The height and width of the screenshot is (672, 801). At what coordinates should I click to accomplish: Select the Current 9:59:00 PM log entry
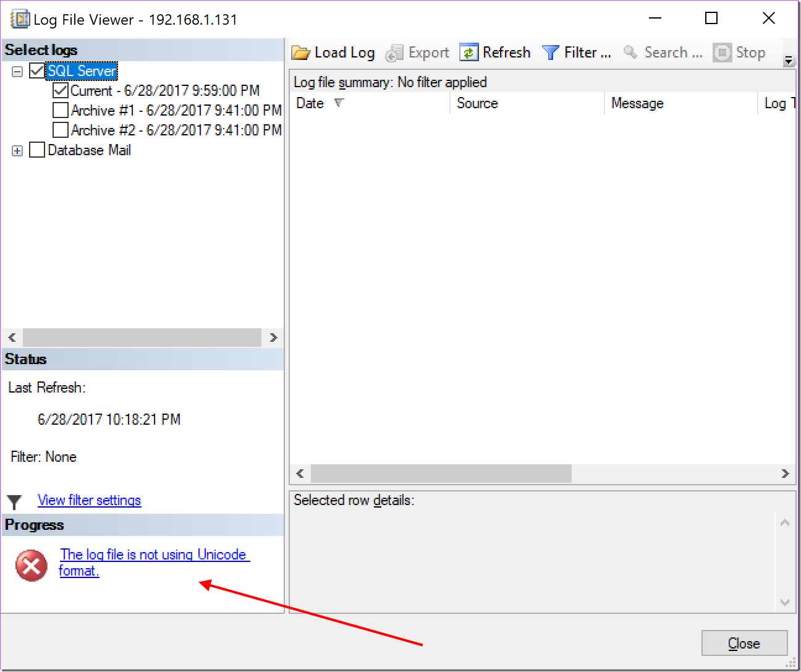coord(165,90)
